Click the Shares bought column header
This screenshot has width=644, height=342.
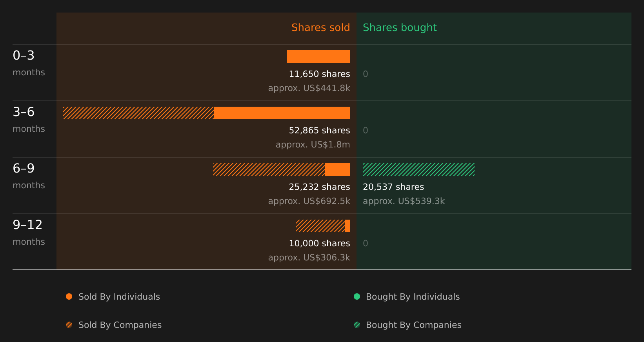(400, 27)
